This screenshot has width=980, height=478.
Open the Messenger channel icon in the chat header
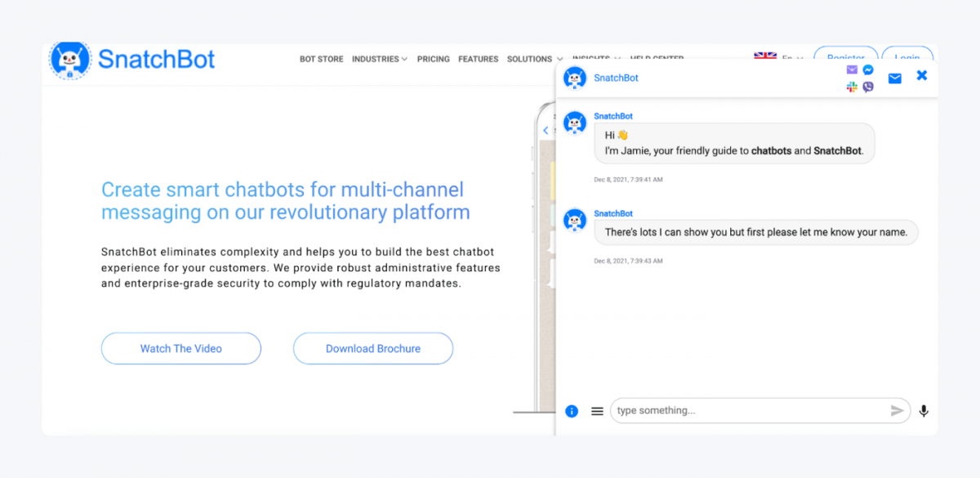click(868, 70)
